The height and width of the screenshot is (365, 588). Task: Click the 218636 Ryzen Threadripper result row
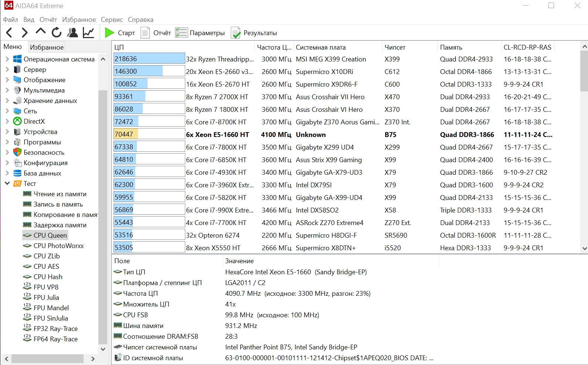346,59
